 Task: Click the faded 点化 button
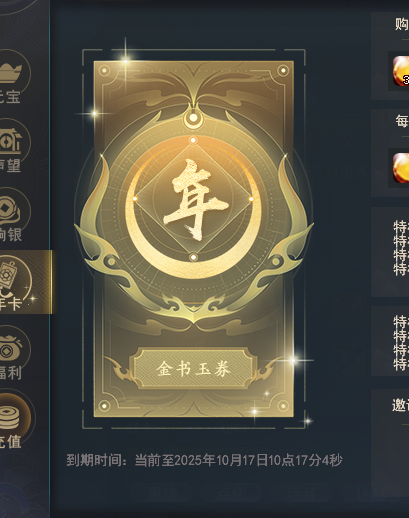(235, 493)
